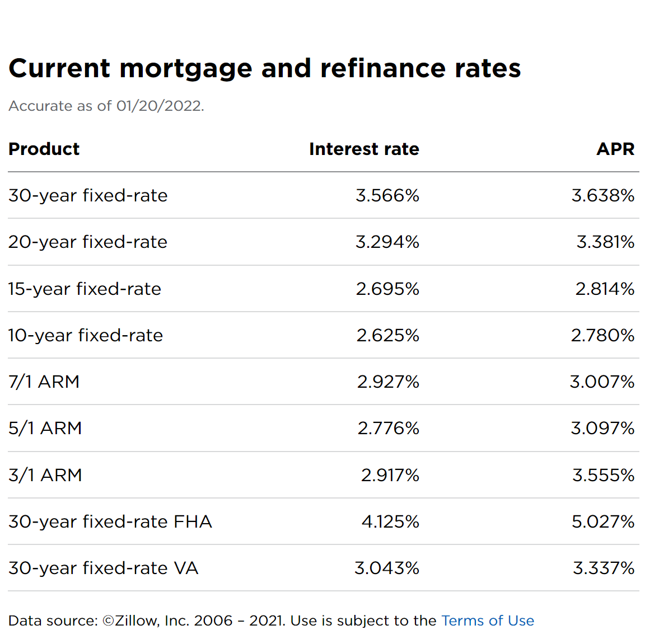Viewport: 645px width, 644px height.
Task: Click the 30-year fixed-rate FHA label
Action: click(110, 521)
